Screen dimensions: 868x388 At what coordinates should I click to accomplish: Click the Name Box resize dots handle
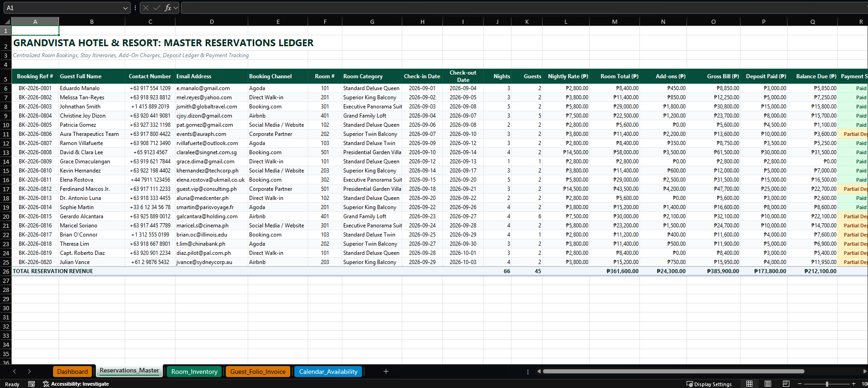pos(135,8)
